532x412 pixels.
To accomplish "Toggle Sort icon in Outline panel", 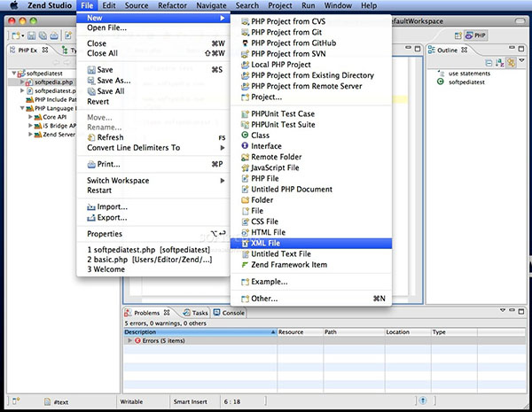I will click(499, 63).
